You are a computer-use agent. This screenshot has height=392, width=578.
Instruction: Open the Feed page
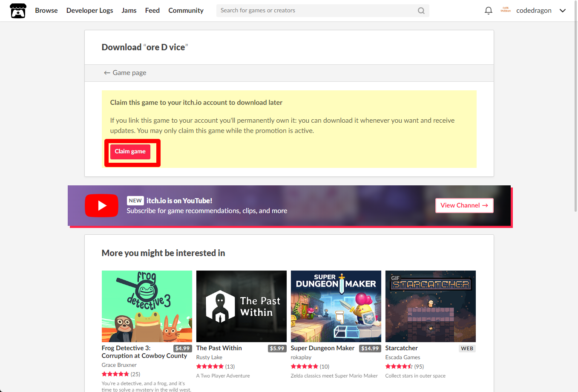tap(152, 11)
